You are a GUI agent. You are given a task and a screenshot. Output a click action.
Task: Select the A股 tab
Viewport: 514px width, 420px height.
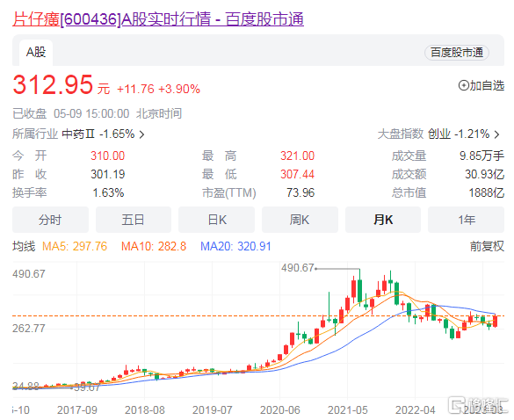pyautogui.click(x=36, y=53)
